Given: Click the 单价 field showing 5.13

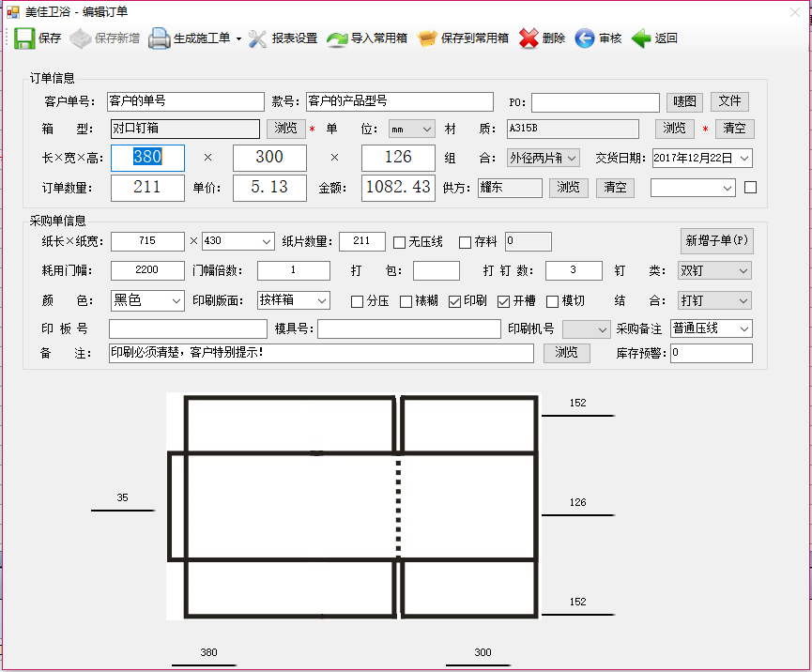Looking at the screenshot, I should [269, 188].
